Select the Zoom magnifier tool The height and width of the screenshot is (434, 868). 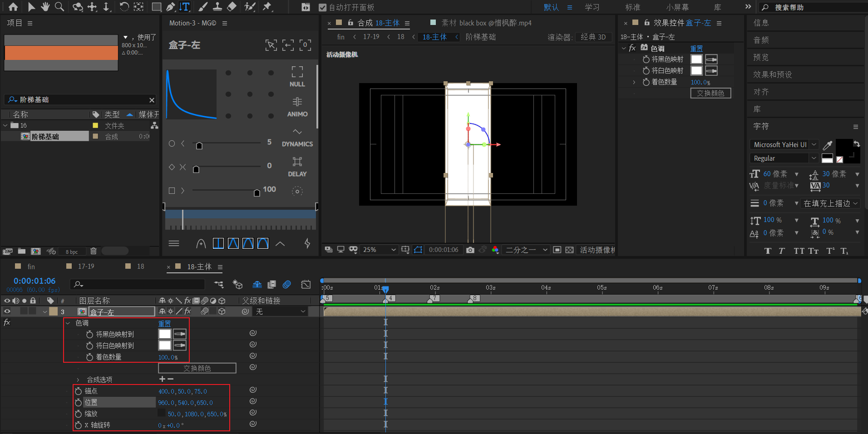point(59,7)
